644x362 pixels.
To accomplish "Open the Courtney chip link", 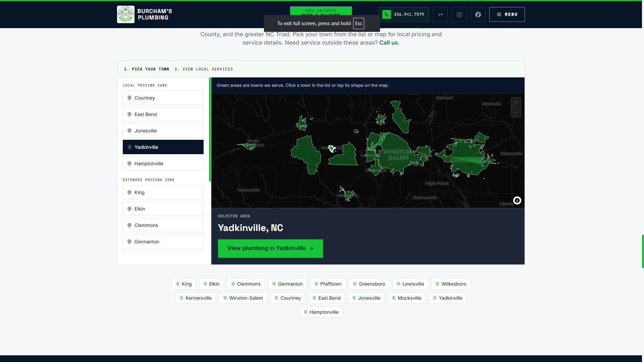I will [x=287, y=298].
